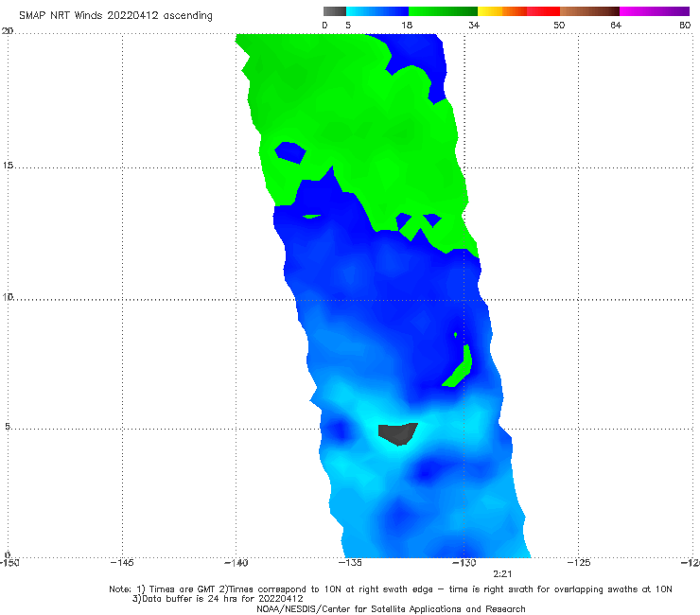Pick the gray segment of the wind color bar
700x615 pixels.
(x=335, y=11)
